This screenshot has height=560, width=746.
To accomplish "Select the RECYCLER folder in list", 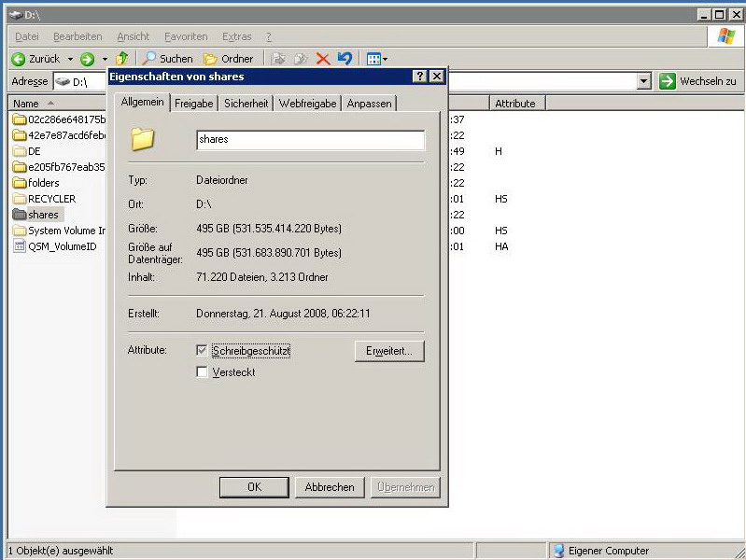I will [51, 199].
